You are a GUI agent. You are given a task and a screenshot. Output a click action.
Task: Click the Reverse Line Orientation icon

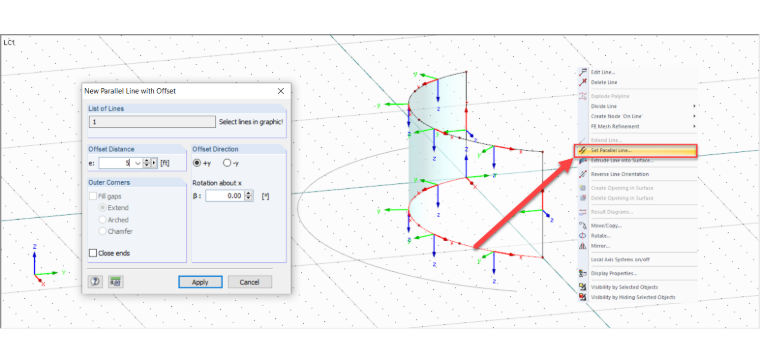[583, 174]
